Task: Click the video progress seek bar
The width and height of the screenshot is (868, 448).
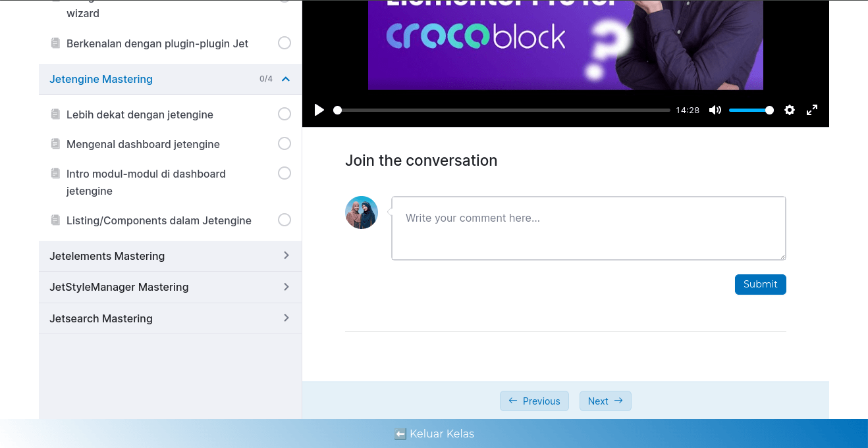Action: pyautogui.click(x=502, y=110)
